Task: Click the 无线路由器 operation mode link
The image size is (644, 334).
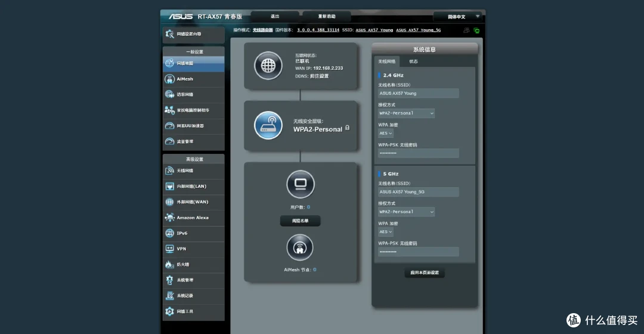Action: pyautogui.click(x=262, y=30)
